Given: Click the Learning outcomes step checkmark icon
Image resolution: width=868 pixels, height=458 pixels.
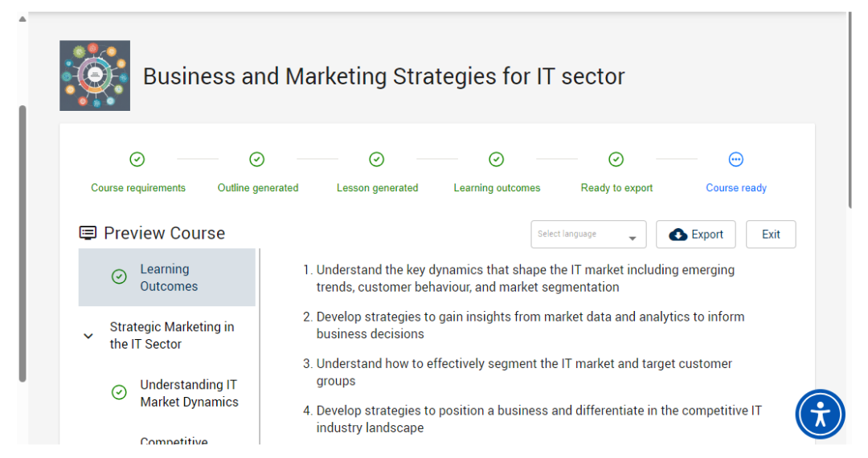Looking at the screenshot, I should (497, 159).
